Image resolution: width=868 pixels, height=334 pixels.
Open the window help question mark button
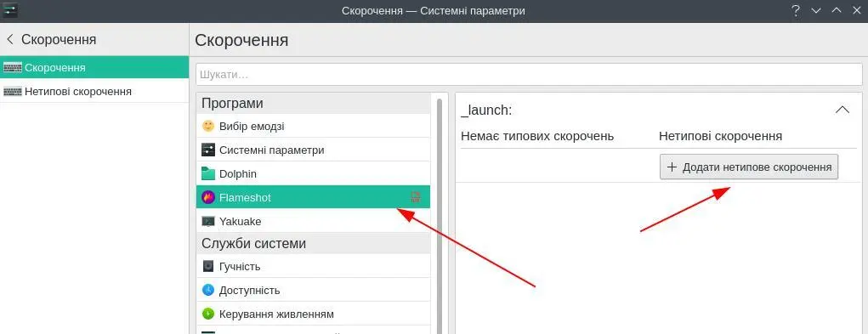click(796, 10)
